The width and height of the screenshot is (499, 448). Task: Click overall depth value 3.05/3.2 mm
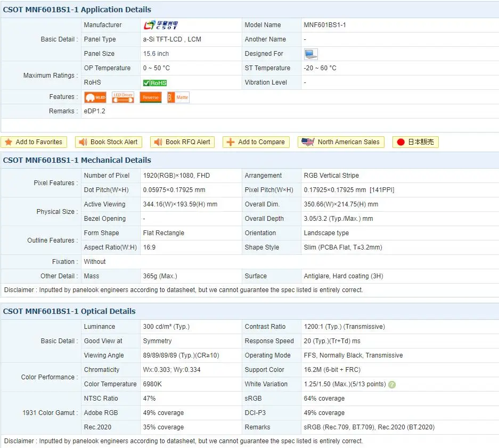[338, 219]
